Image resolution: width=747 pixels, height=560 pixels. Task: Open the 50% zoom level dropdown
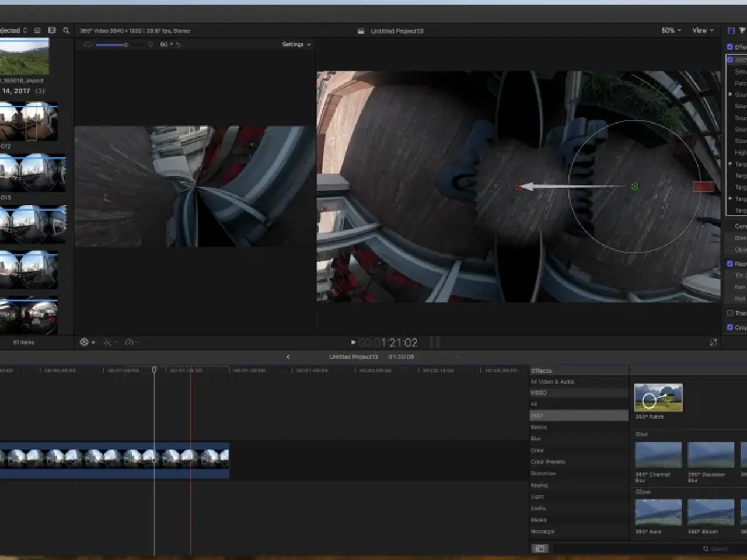671,30
